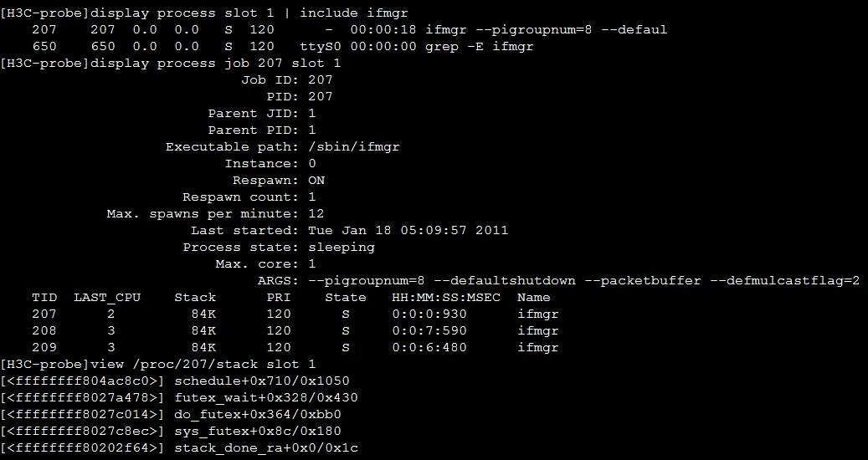Click the TID column header
868x460 pixels.
click(44, 297)
